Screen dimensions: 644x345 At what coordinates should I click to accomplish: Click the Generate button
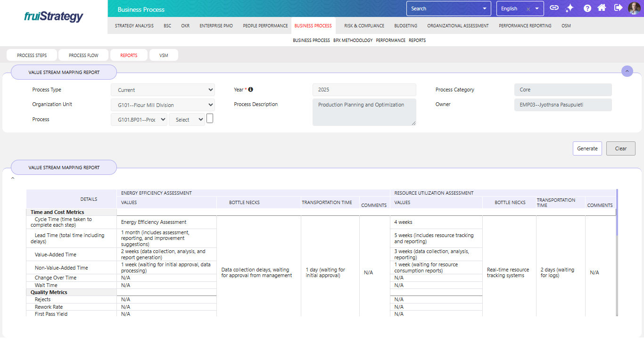tap(587, 148)
